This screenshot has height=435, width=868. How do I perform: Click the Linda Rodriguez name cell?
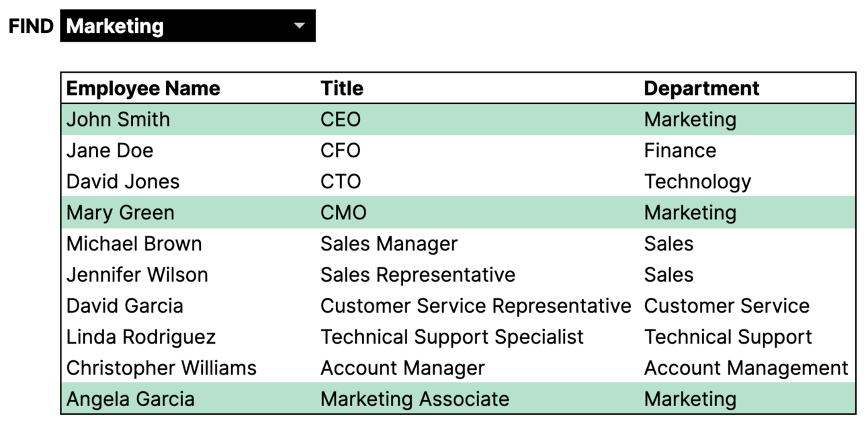tap(141, 337)
